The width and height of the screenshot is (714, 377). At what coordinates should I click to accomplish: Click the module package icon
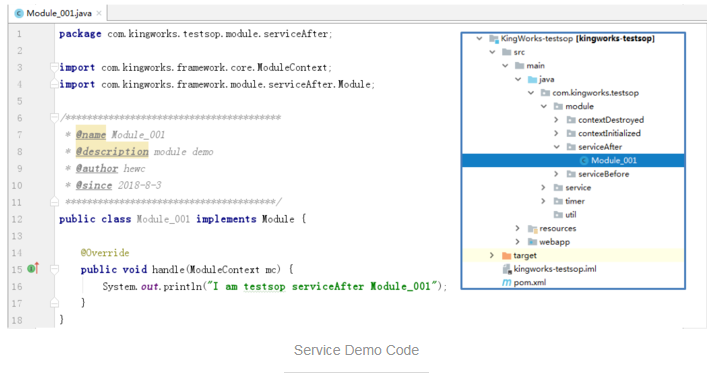[x=558, y=107]
